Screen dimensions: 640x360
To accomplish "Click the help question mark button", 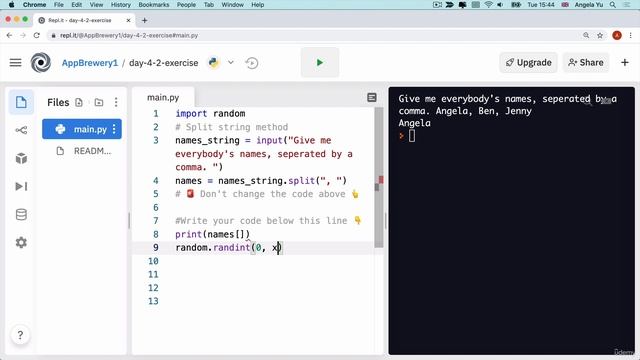I will 20,335.
